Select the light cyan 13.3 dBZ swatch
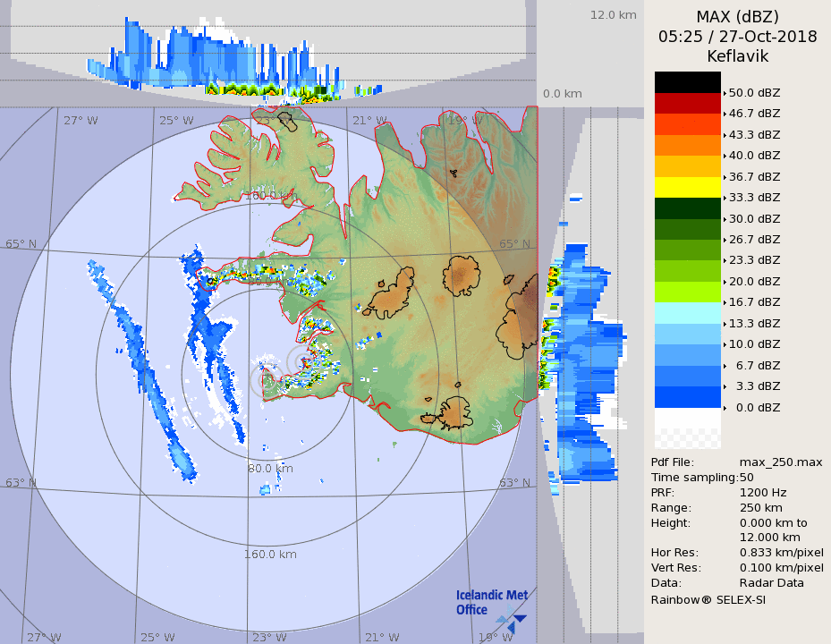The height and width of the screenshot is (644, 831). pos(687,313)
